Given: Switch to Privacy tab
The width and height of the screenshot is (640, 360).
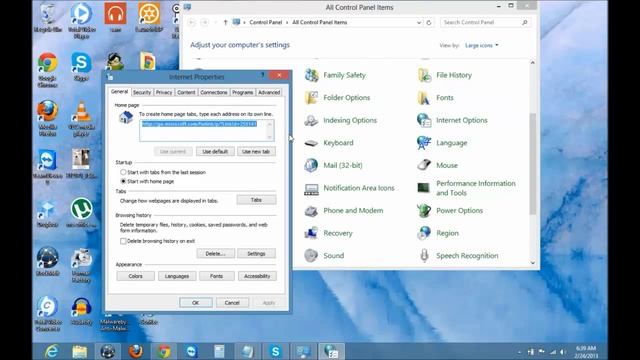Looking at the screenshot, I should 164,93.
